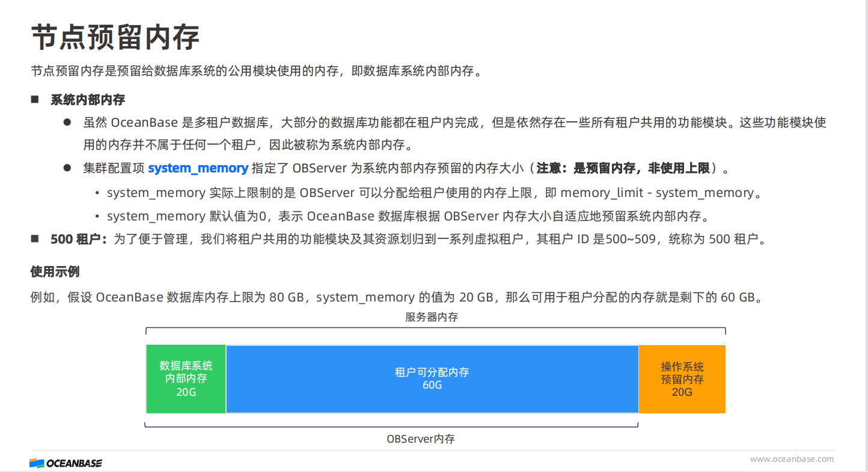
Task: Select the blue 租户可分配内存 60G block
Action: 432,379
